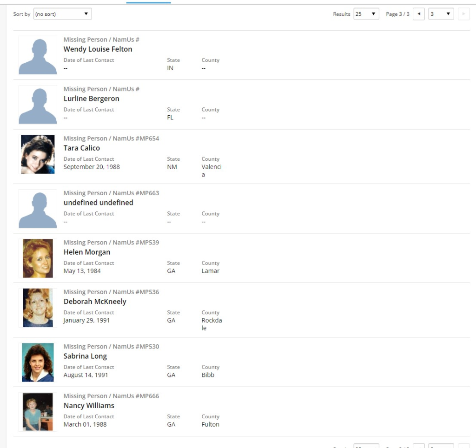Click Wendy Louise Felton's placeholder silhouette

(38, 56)
